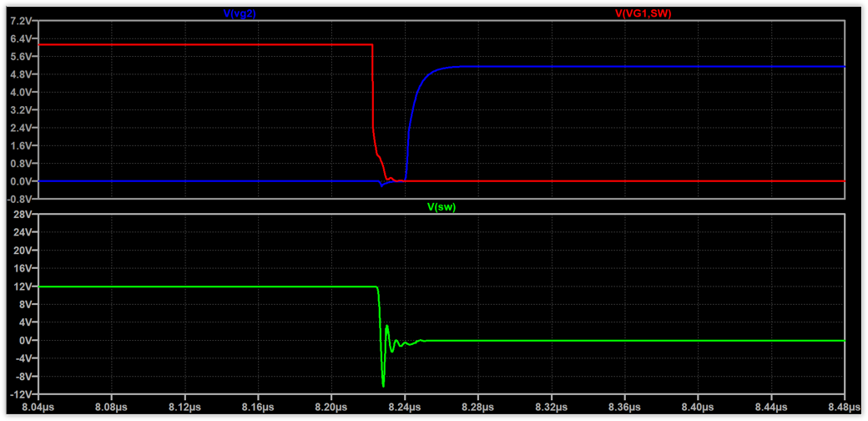Click the 12V axis label in bottom pane
868x421 pixels.
[24, 287]
